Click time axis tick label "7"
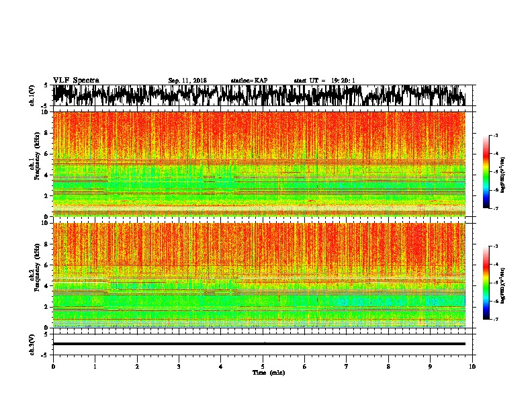Image resolution: width=532 pixels, height=411 pixels. tap(347, 367)
